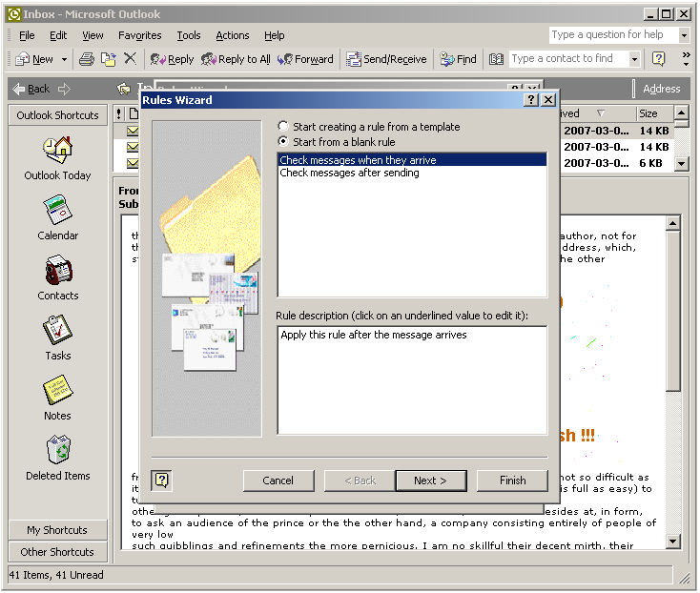Click the New mail button

click(34, 59)
